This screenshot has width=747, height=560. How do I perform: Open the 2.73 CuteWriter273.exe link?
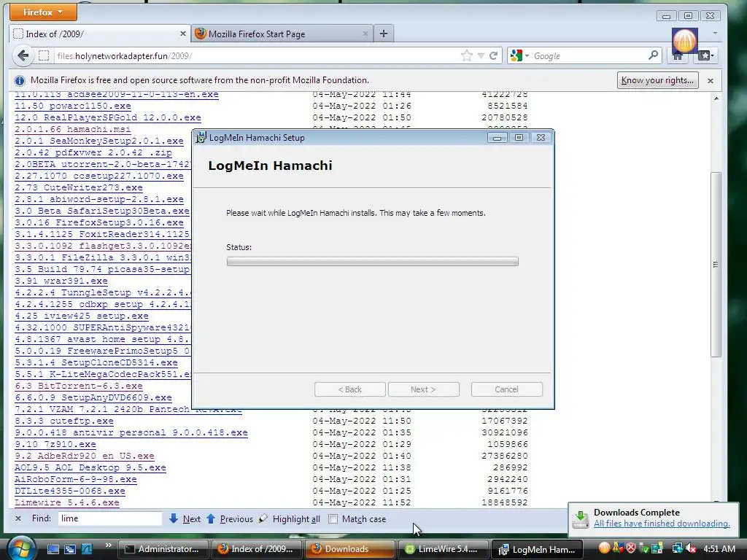point(79,187)
